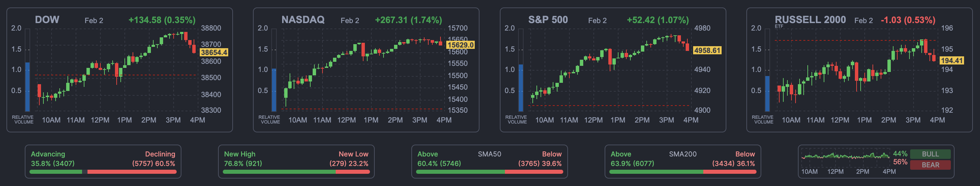Click the DOW chart title

coord(47,19)
